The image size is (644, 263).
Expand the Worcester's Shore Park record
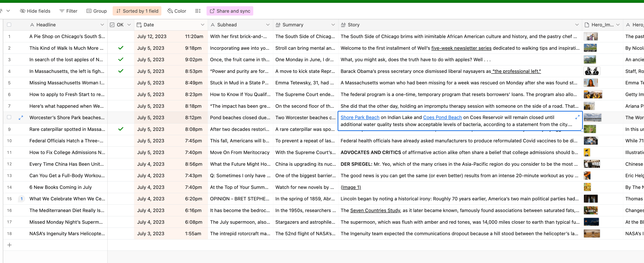[x=21, y=117]
